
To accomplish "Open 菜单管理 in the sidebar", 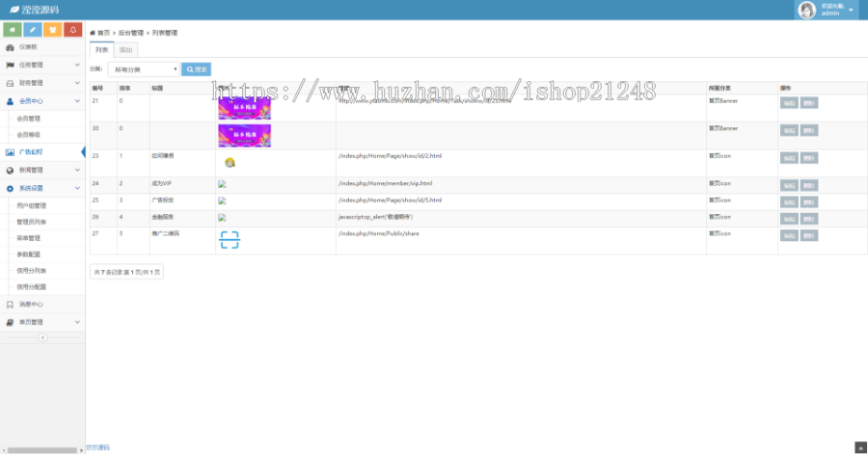I will coord(28,238).
